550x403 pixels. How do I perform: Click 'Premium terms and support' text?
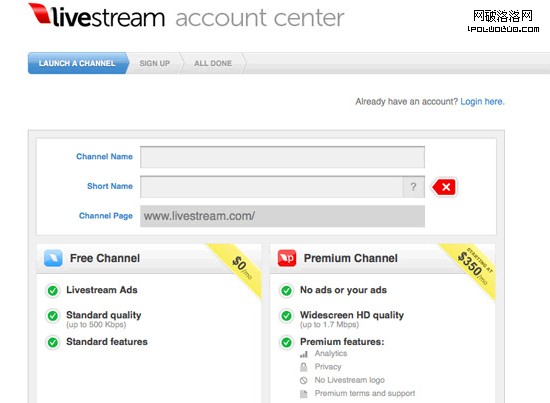coord(365,394)
